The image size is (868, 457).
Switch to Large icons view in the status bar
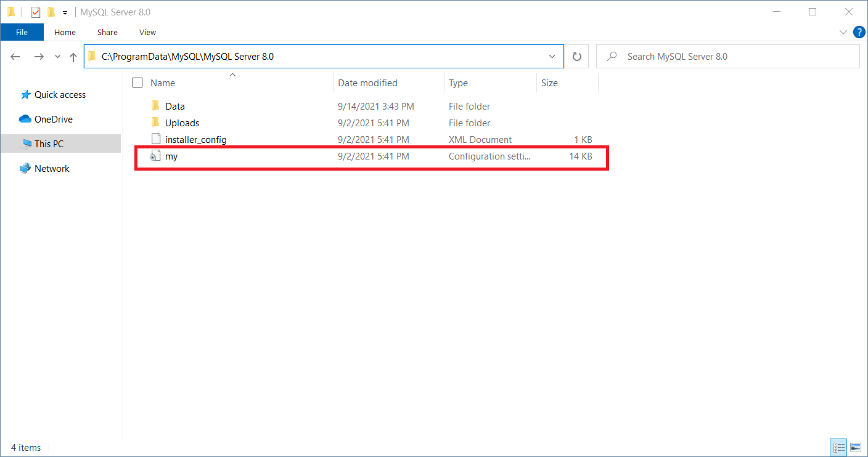[x=856, y=447]
